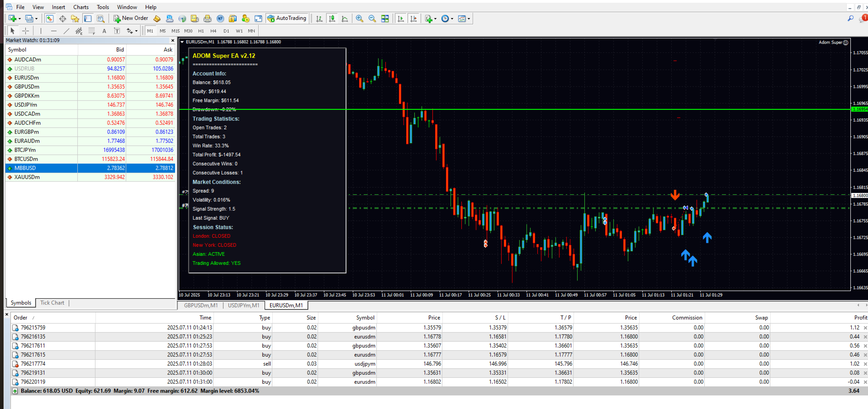Expand the Profiles dropdown arrow
The image size is (868, 409).
point(37,19)
